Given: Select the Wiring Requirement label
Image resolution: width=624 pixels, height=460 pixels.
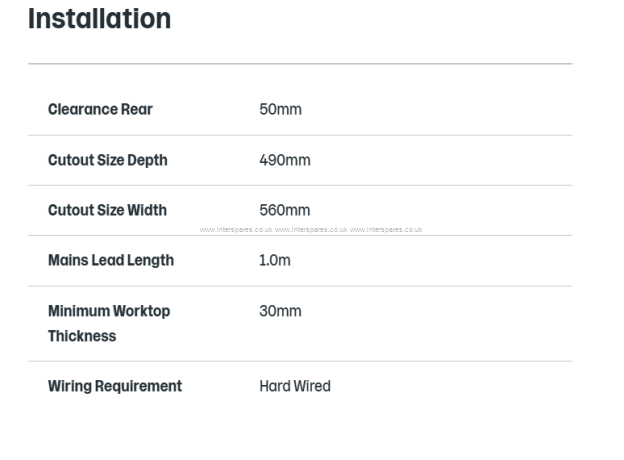Looking at the screenshot, I should point(115,386).
